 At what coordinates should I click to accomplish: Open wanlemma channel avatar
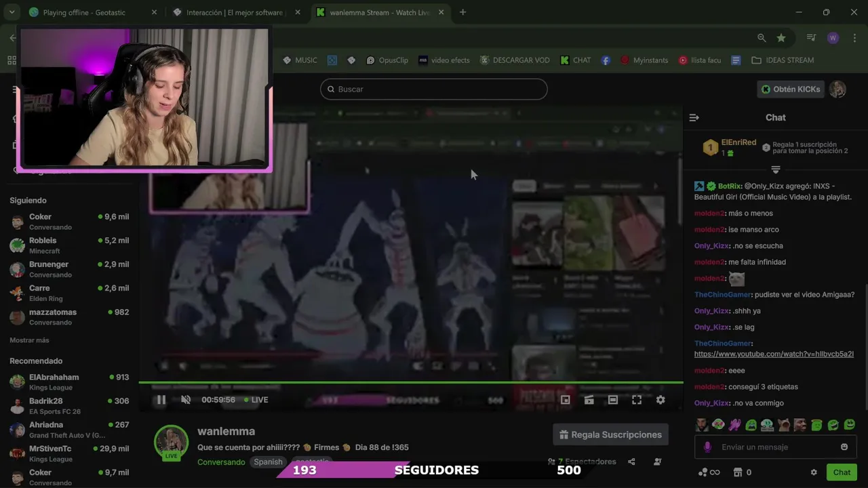[x=171, y=442]
